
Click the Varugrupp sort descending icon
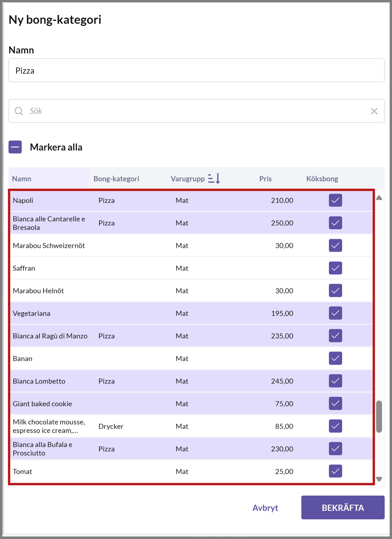214,178
